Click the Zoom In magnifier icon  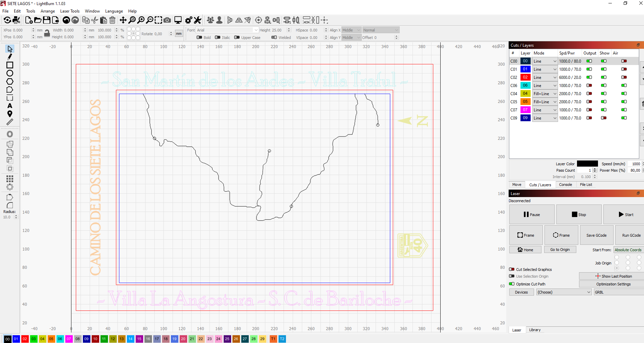(x=141, y=20)
